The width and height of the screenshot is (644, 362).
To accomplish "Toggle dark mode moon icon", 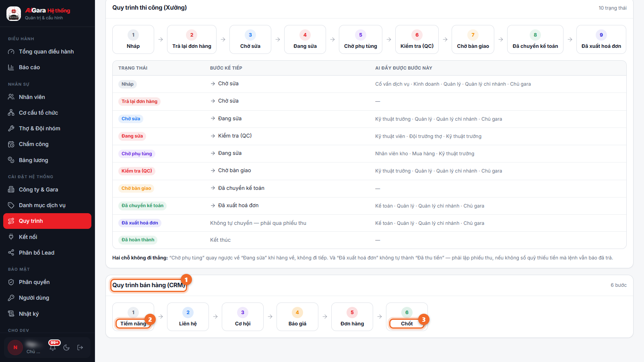I will (x=66, y=348).
